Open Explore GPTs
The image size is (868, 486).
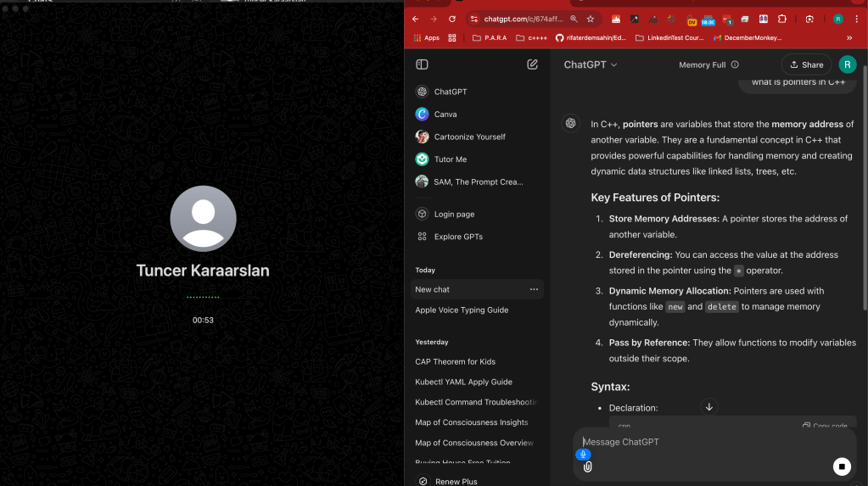476,237
